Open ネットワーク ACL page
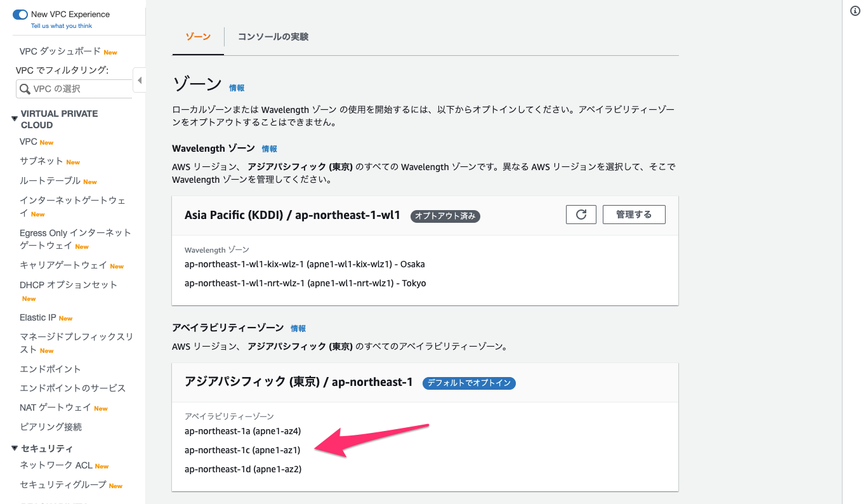868x504 pixels. [56, 465]
